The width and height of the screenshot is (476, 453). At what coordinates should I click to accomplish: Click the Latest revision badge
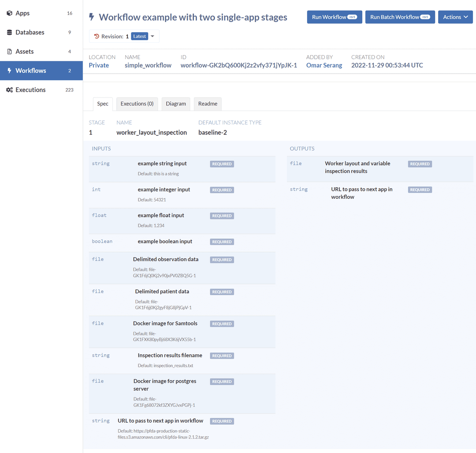coord(139,37)
